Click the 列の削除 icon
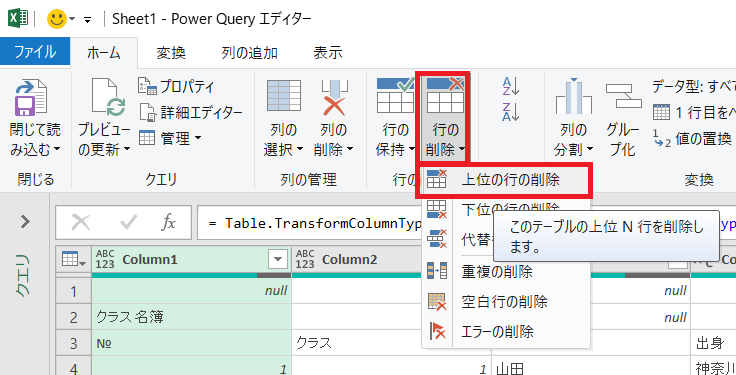This screenshot has width=736, height=375. click(334, 97)
